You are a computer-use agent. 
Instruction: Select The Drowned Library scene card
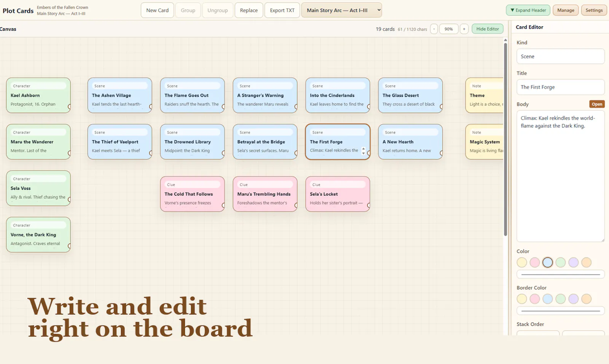coord(192,142)
